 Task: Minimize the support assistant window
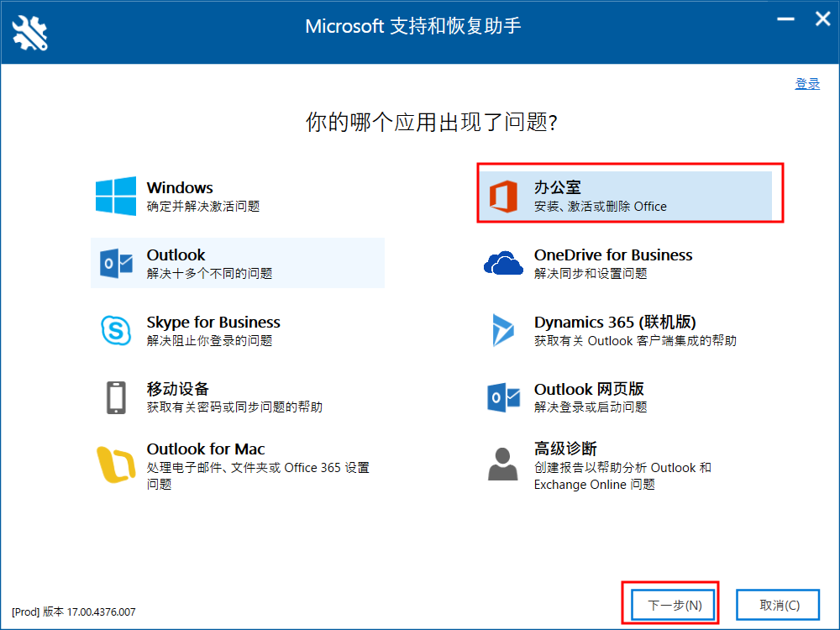coord(786,18)
